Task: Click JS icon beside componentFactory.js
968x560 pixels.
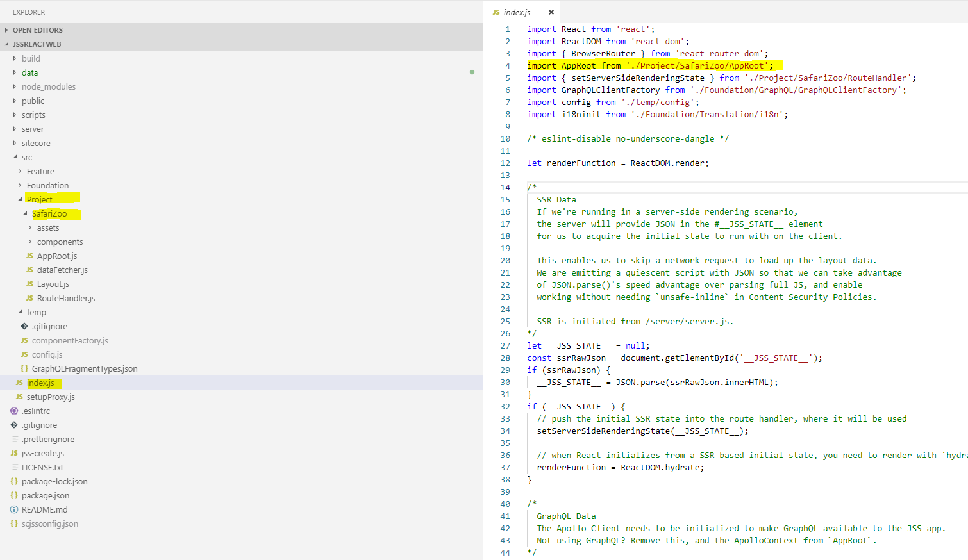Action: (x=24, y=340)
